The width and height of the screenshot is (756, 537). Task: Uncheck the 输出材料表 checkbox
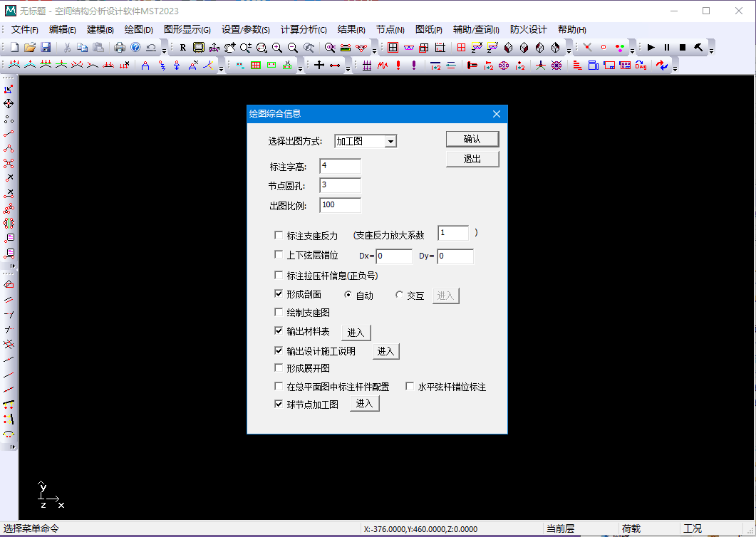(279, 331)
